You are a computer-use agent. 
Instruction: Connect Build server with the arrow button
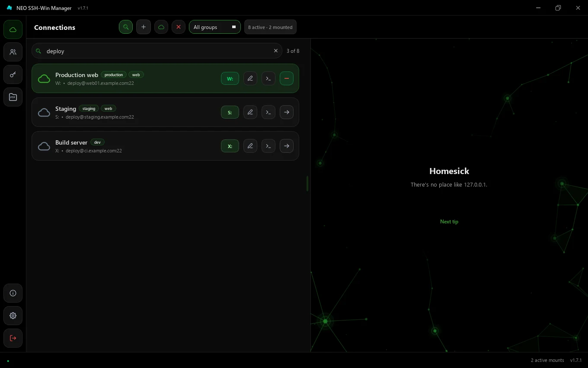[x=287, y=146]
